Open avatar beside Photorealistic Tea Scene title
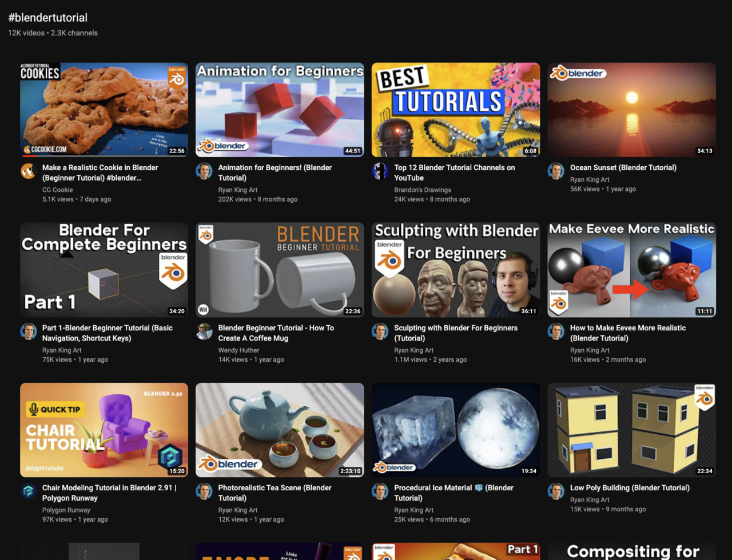Viewport: 732px width, 560px height. (x=204, y=491)
